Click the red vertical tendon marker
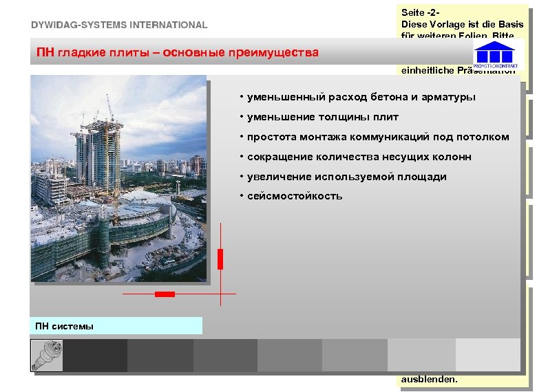This screenshot has height=392, width=537. coord(220,259)
